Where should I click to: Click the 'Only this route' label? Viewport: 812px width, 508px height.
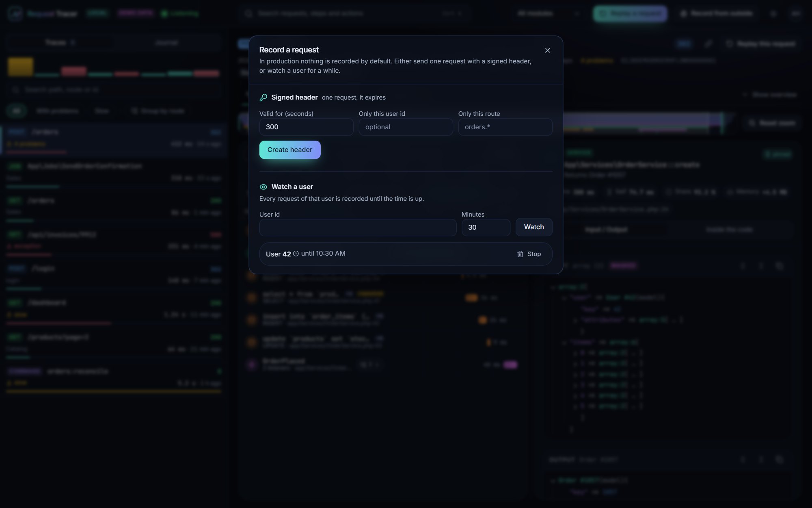pos(479,114)
